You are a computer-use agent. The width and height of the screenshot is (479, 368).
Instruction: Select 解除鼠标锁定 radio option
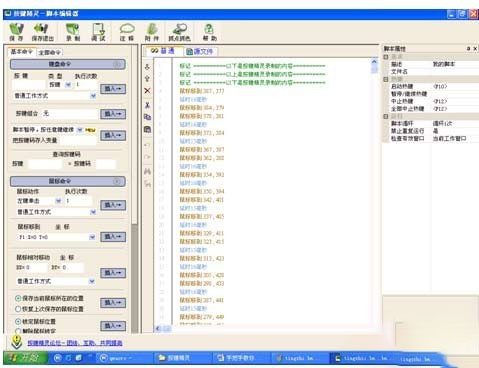[18, 331]
